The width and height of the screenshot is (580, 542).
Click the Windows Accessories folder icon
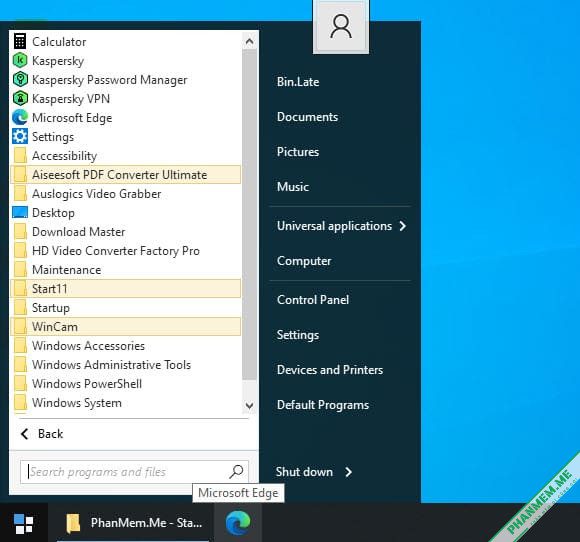pos(20,346)
